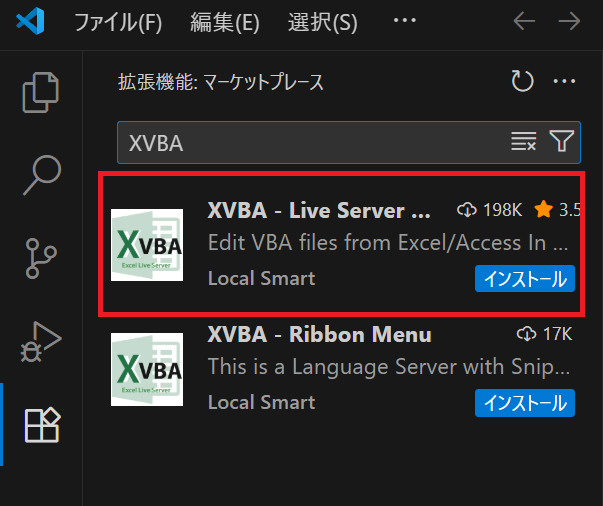This screenshot has height=506, width=603.
Task: Select the XVBA - Ribbon Menu thumbnail
Action: coord(147,369)
